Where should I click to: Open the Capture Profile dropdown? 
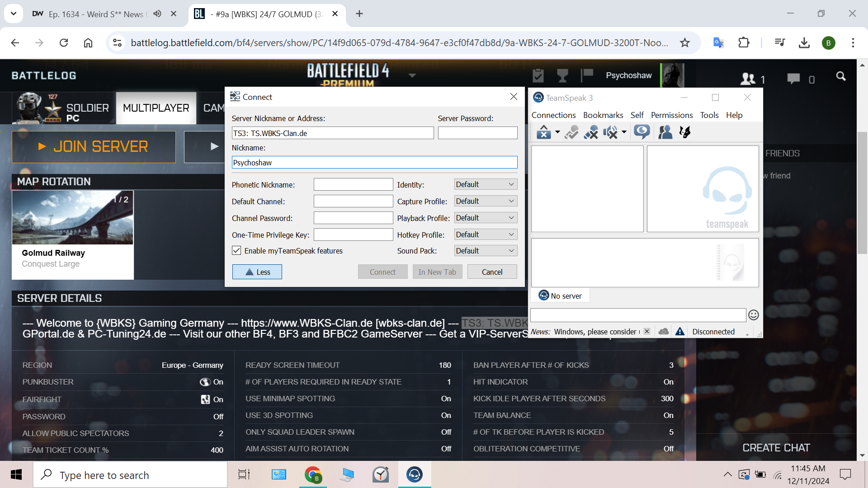click(x=486, y=201)
